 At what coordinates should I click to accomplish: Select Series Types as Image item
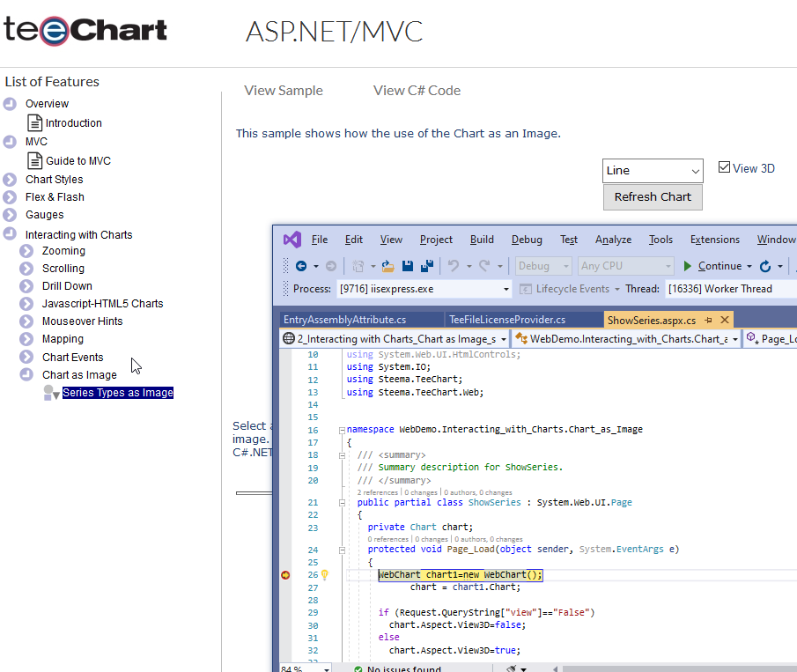click(x=118, y=393)
